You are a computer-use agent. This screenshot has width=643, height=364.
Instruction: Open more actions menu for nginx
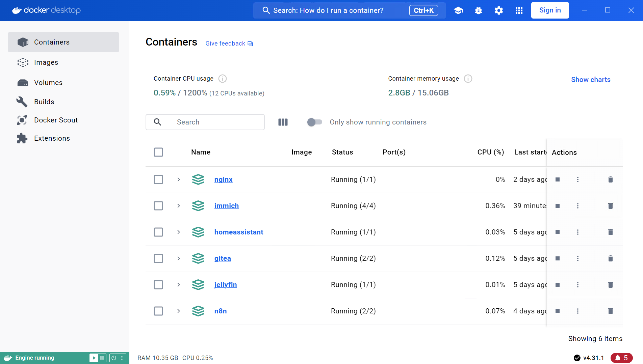pyautogui.click(x=578, y=179)
